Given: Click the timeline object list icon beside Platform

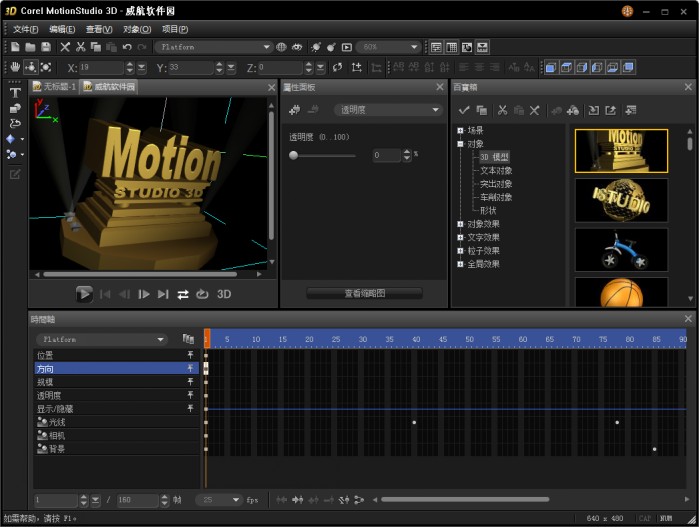Looking at the screenshot, I should tap(188, 339).
